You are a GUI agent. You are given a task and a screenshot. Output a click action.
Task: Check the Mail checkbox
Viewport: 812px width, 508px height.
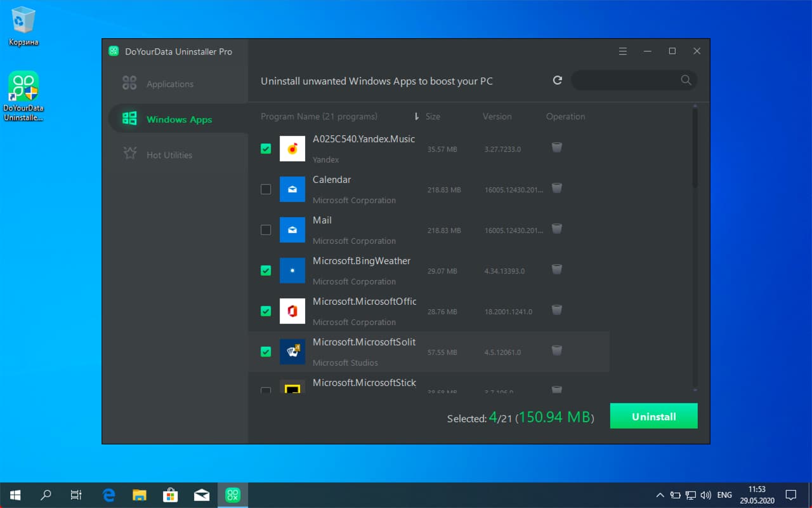click(x=266, y=230)
